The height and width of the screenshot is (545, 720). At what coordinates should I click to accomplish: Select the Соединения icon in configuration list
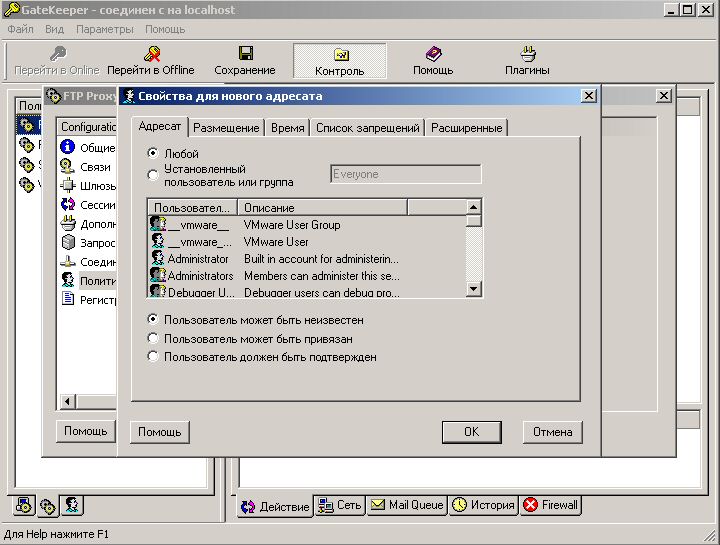pos(68,261)
